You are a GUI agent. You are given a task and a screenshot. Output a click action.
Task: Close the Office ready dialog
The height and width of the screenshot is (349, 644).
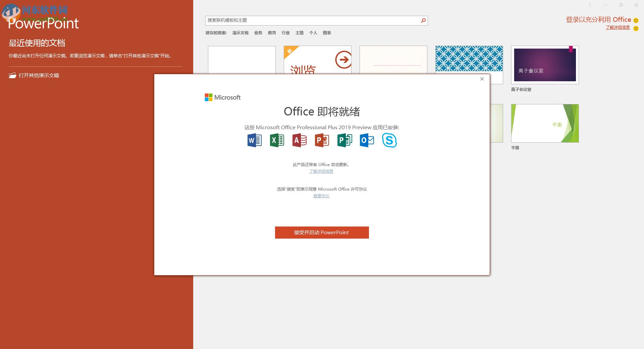(482, 79)
